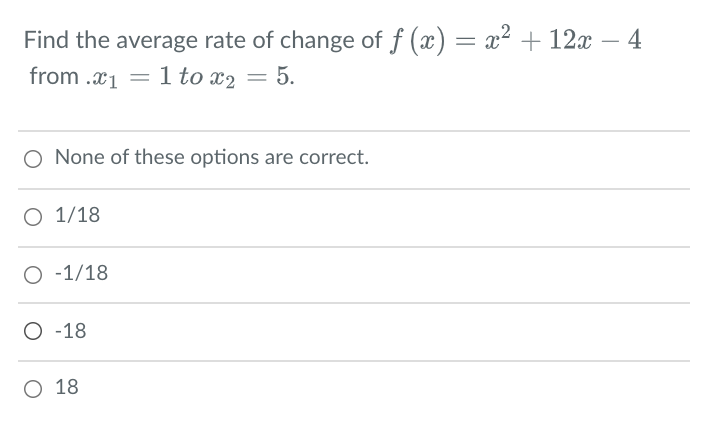The image size is (710, 430).
Task: Click the "f (x)" function name in the question
Action: coord(417,41)
